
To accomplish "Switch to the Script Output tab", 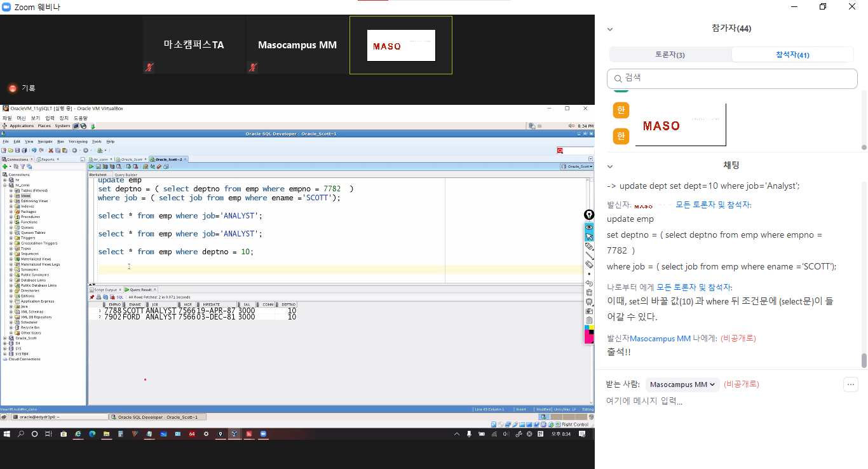I will 105,290.
